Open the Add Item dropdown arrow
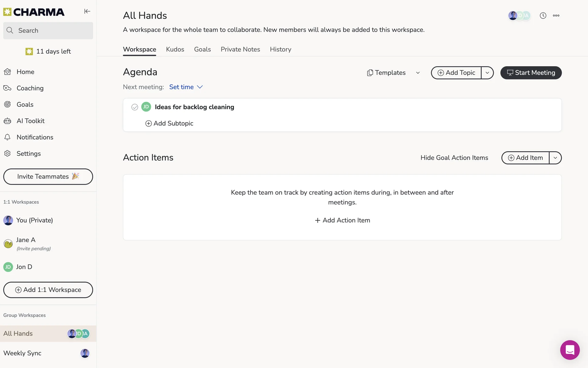Viewport: 588px width, 368px height. [x=555, y=158]
